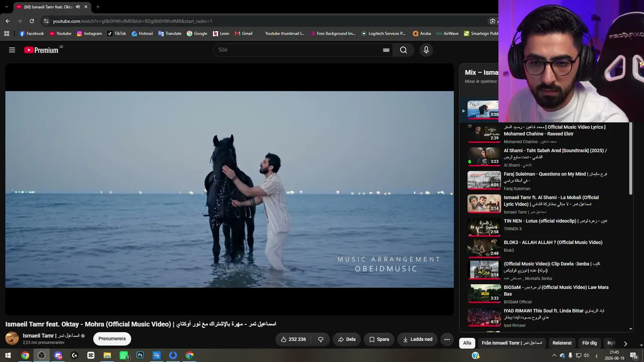The image size is (644, 362).
Task: Open the Facebook bookmark
Action: pos(31,34)
